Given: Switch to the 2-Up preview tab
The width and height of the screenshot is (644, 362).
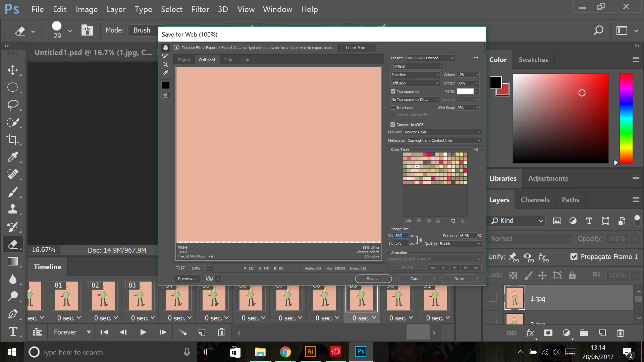Looking at the screenshot, I should (228, 60).
